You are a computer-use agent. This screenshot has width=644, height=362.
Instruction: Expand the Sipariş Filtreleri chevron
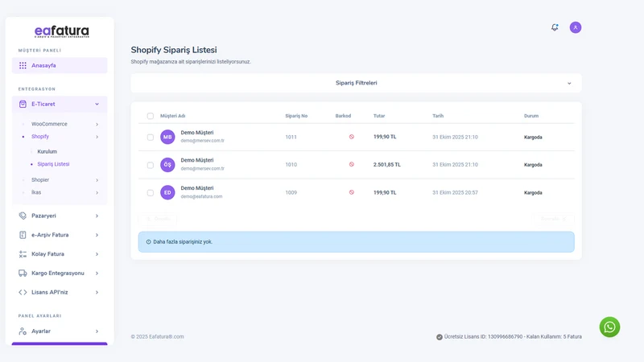click(569, 84)
